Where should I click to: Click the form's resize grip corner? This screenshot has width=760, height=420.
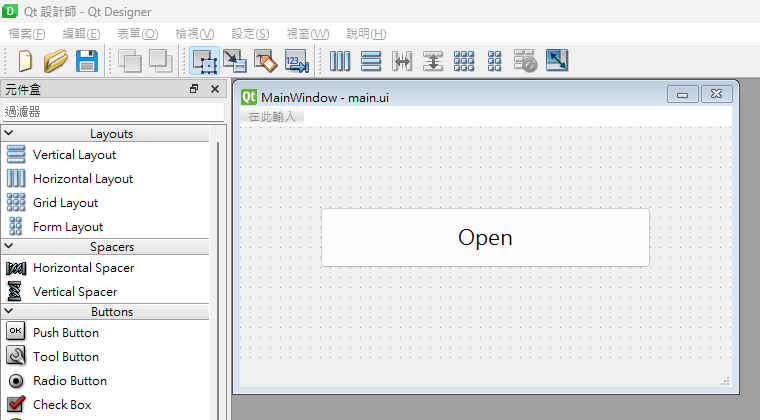(x=725, y=381)
